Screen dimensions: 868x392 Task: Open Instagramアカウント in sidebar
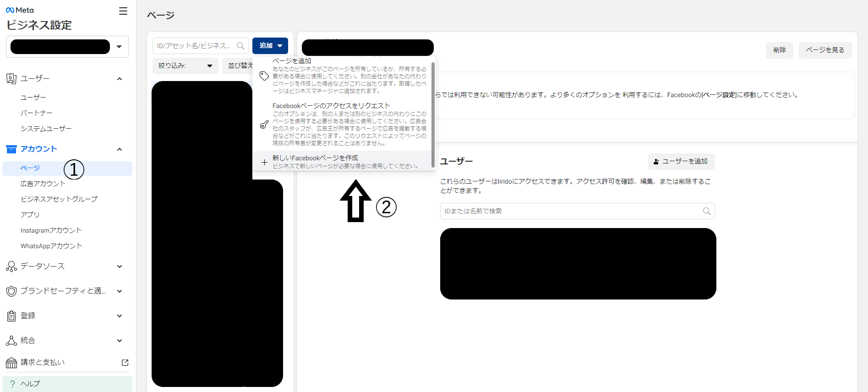51,230
